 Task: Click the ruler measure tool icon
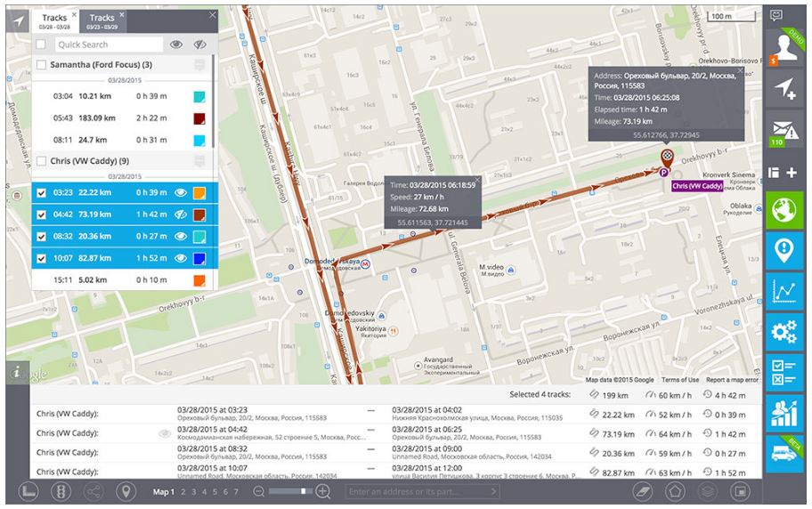pyautogui.click(x=28, y=491)
